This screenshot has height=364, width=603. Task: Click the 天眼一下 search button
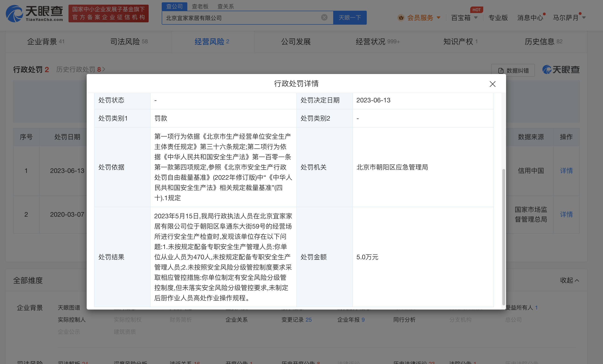click(350, 18)
